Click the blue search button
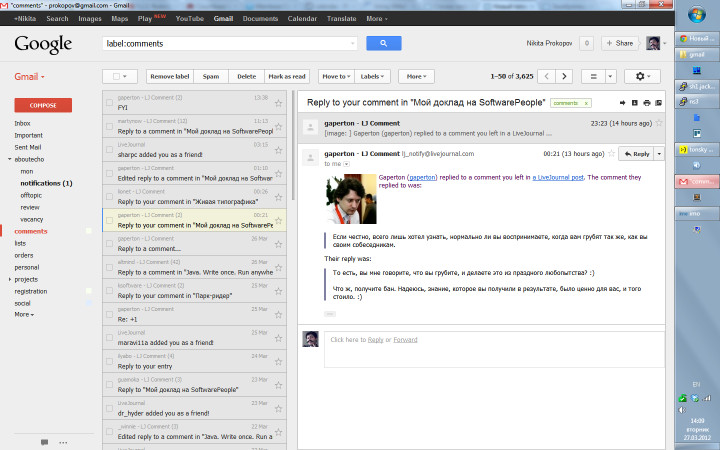The image size is (720, 450). click(x=383, y=43)
